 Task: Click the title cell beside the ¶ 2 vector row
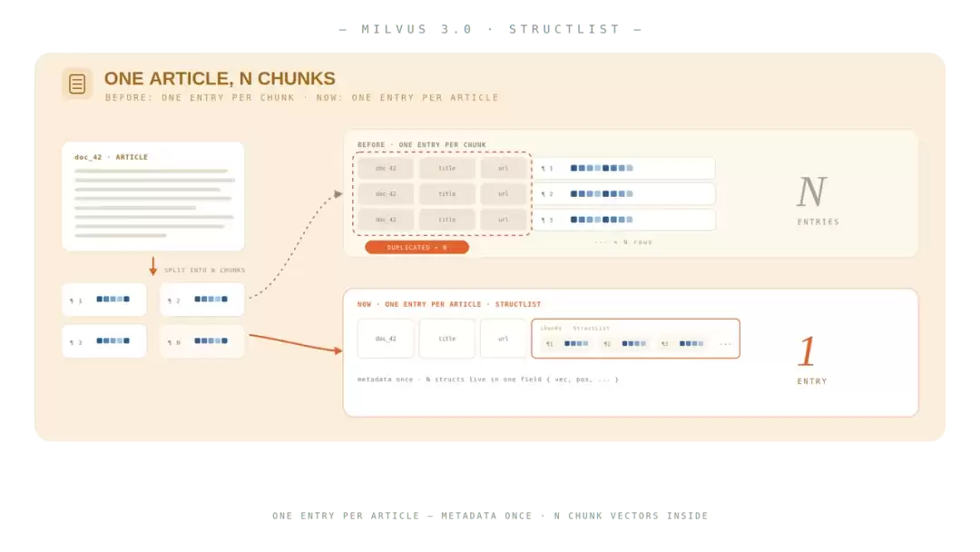pos(446,193)
